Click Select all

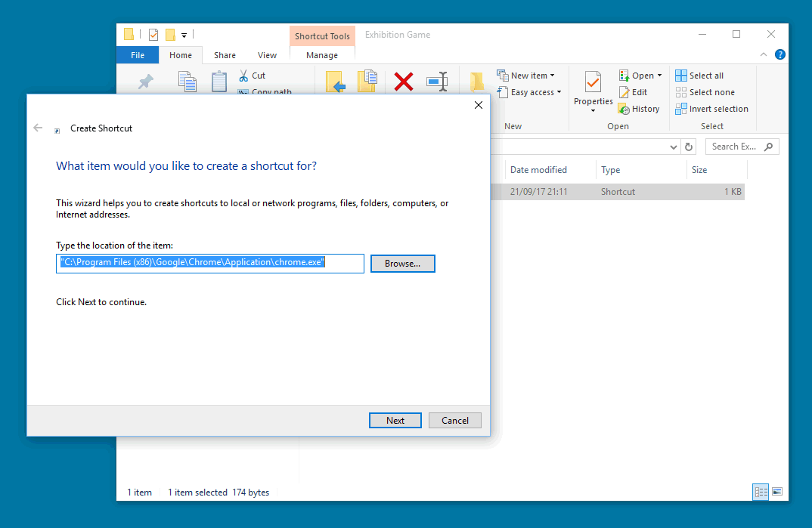[699, 76]
